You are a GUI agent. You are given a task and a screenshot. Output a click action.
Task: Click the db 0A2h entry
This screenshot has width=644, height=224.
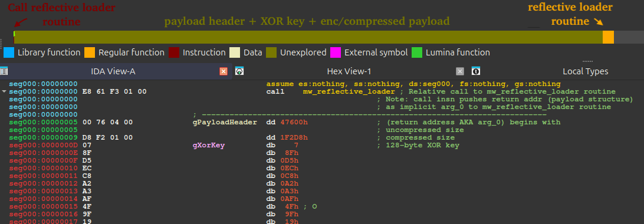pyautogui.click(x=282, y=184)
